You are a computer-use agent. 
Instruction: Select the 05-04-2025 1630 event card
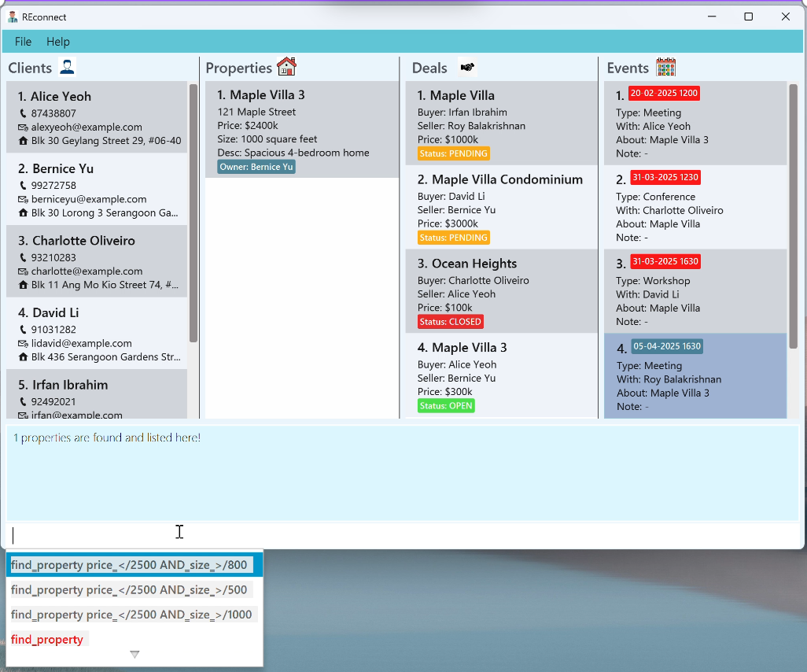point(695,375)
